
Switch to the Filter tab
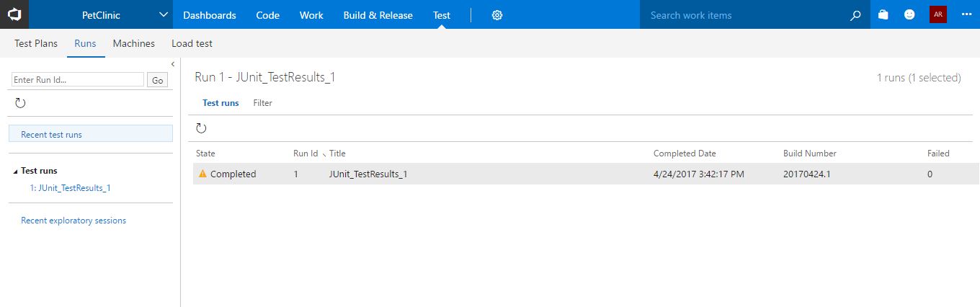pos(262,103)
